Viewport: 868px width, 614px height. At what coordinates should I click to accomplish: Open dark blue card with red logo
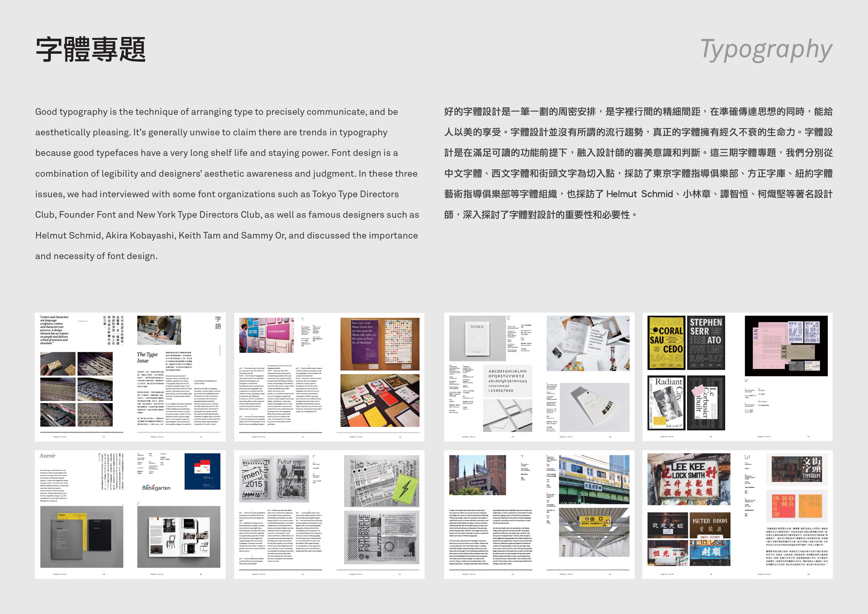(x=202, y=471)
